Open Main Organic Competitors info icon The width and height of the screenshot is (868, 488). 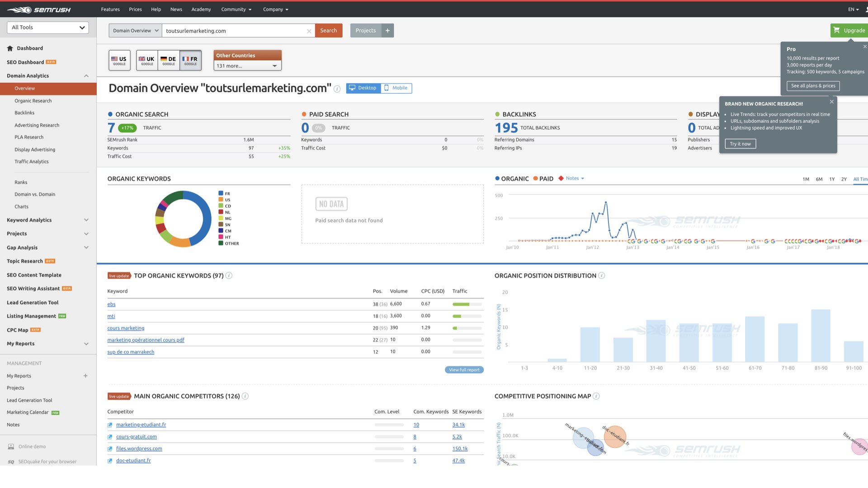[x=245, y=396]
